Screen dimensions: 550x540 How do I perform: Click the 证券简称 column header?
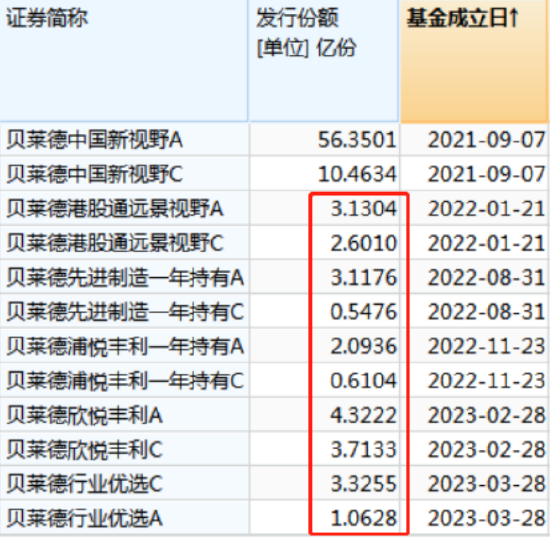coord(124,61)
